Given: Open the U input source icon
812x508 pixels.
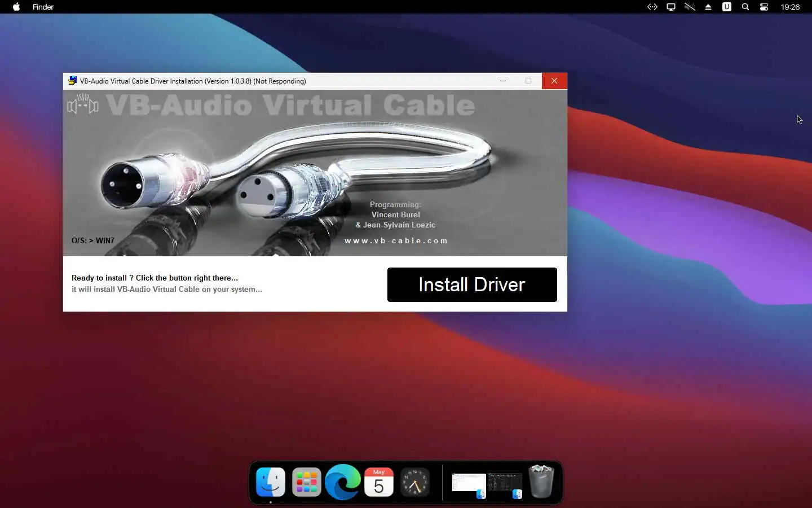Looking at the screenshot, I should [727, 7].
